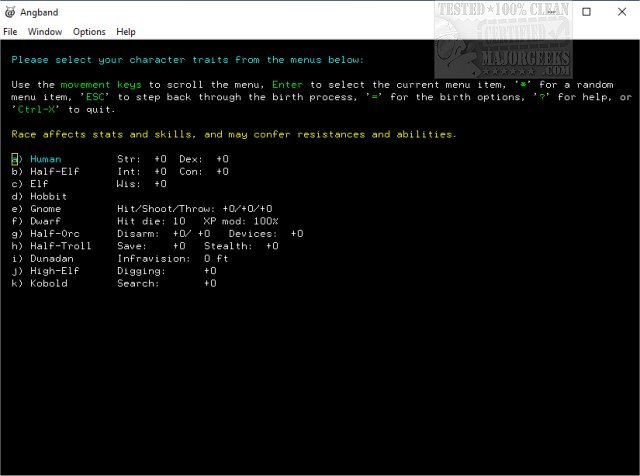Image resolution: width=640 pixels, height=476 pixels.
Task: Click the 'Please select your character traits' heading
Action: [x=188, y=60]
